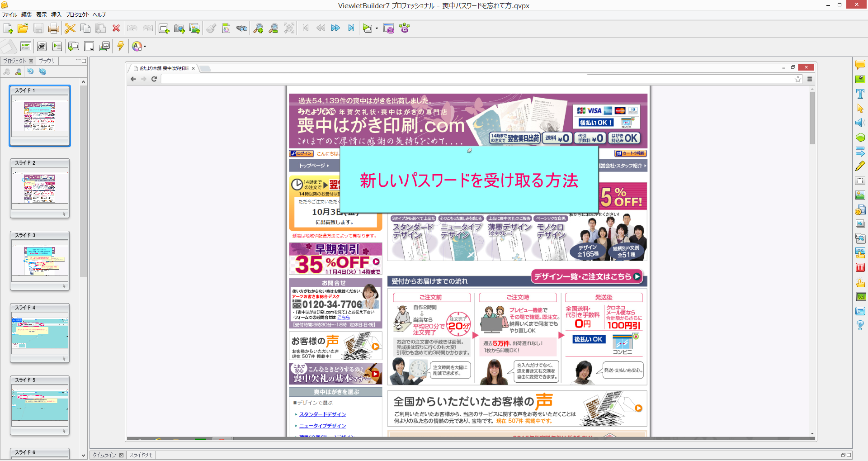Image resolution: width=868 pixels, height=461 pixels.
Task: Click the ログイン button on the webpage
Action: [302, 153]
